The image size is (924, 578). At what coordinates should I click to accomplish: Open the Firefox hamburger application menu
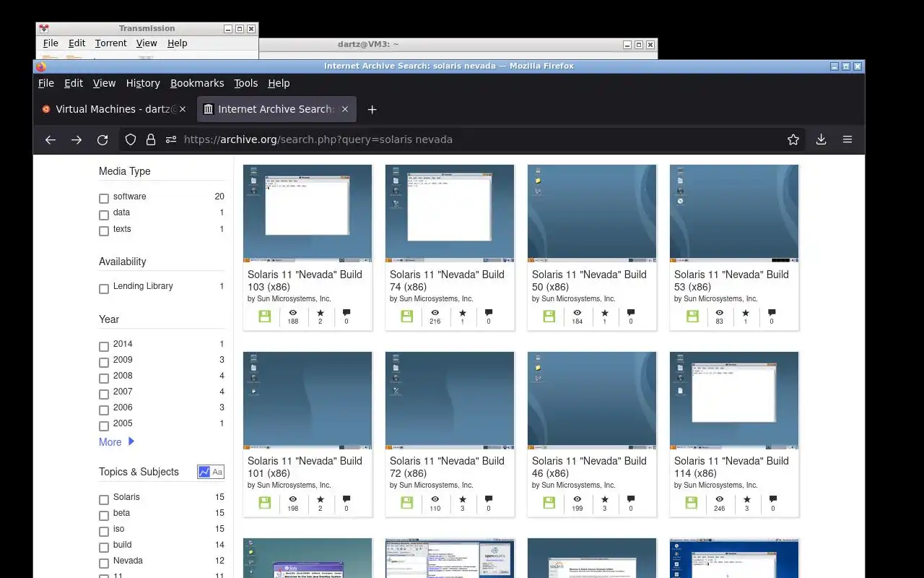(847, 140)
